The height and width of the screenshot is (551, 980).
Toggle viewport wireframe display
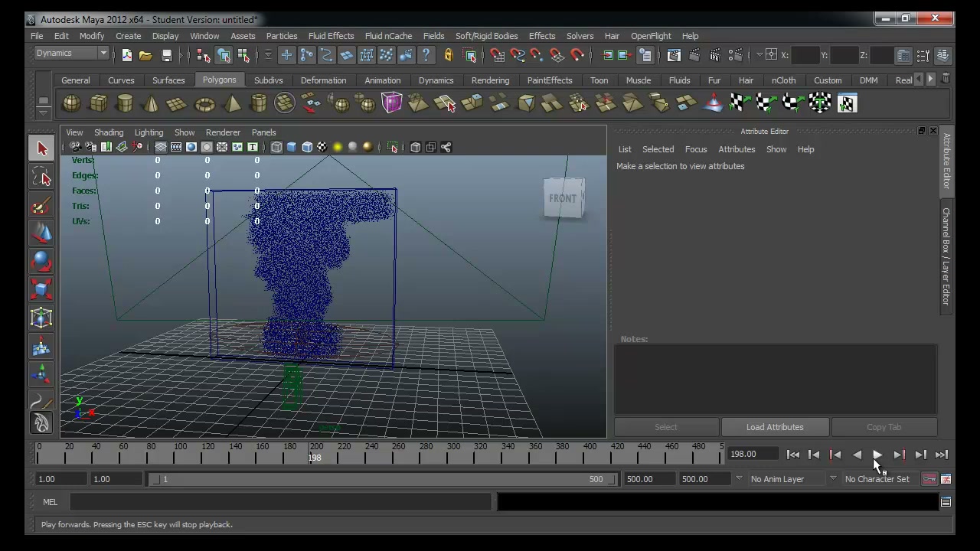click(276, 147)
